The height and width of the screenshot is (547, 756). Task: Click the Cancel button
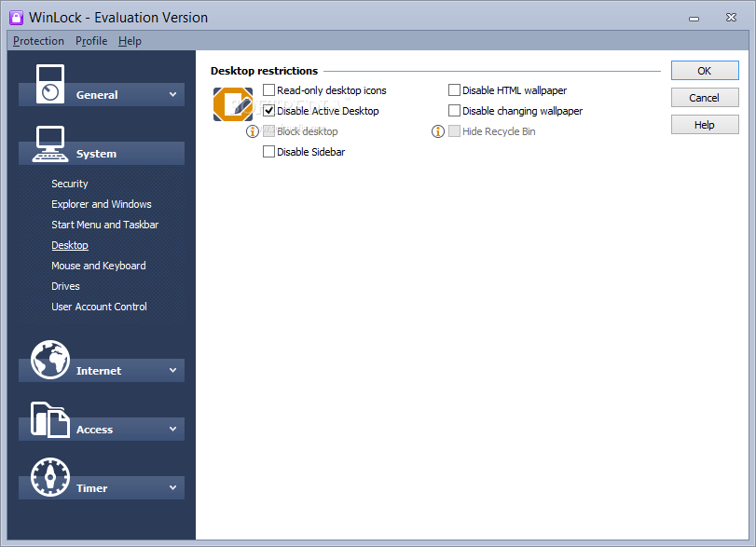pos(705,98)
